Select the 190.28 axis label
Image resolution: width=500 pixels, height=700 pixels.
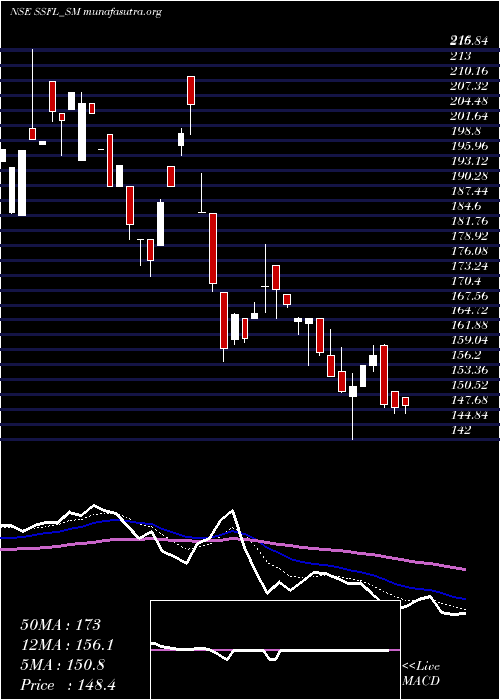tap(469, 176)
